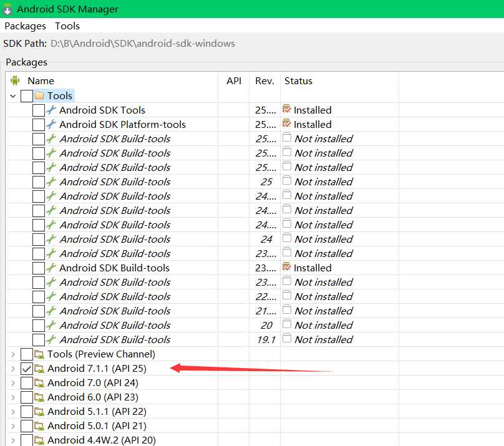The width and height of the screenshot is (504, 446).
Task: Click the Name column header
Action: 41,80
